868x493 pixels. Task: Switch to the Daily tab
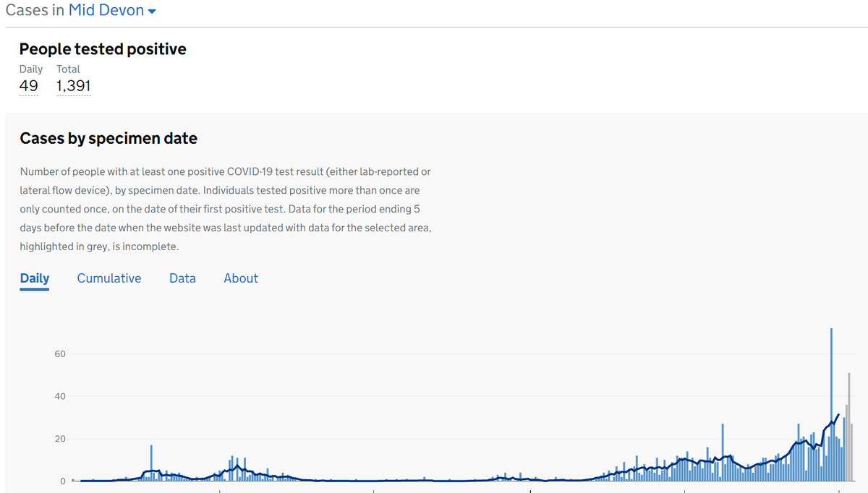coord(35,278)
